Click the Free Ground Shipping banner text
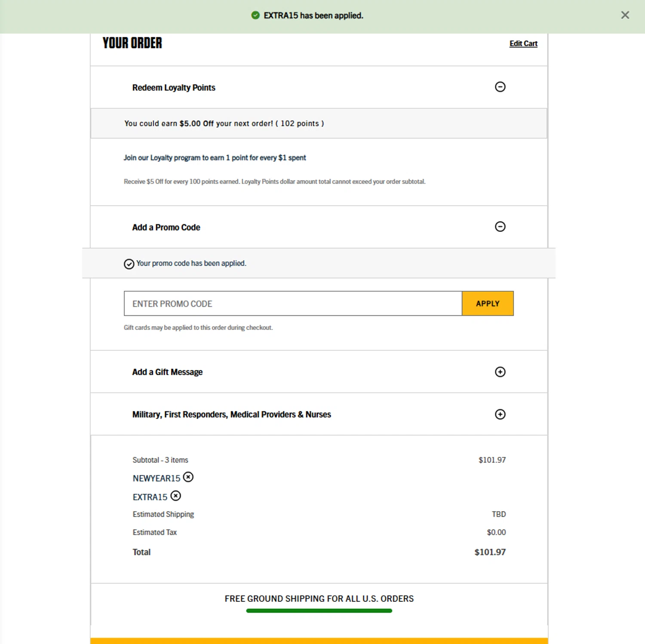This screenshot has width=645, height=644. coord(319,599)
